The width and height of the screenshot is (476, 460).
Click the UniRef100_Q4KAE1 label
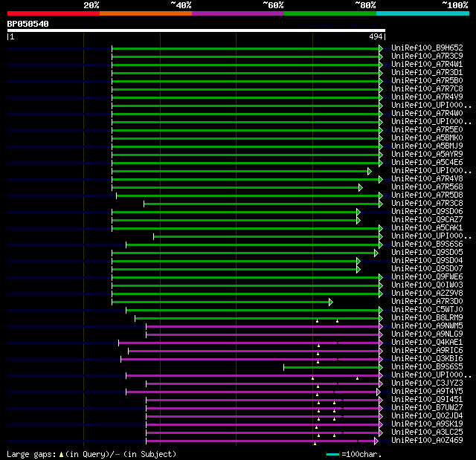pos(427,343)
